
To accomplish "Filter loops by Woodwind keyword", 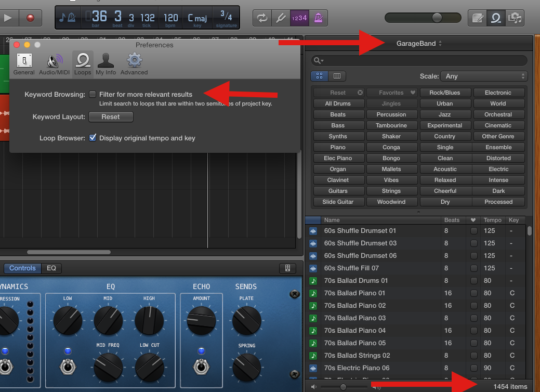I will pyautogui.click(x=391, y=202).
